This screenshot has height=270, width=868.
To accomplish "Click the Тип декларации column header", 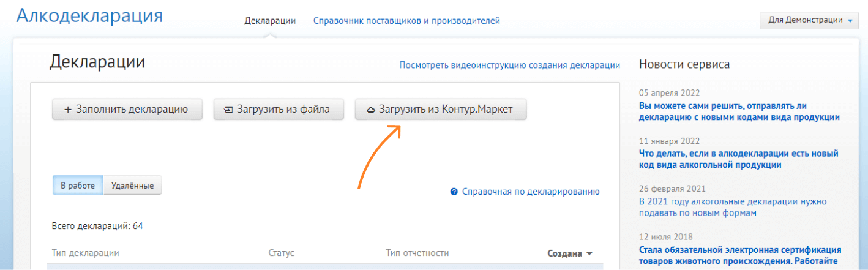I will point(86,252).
